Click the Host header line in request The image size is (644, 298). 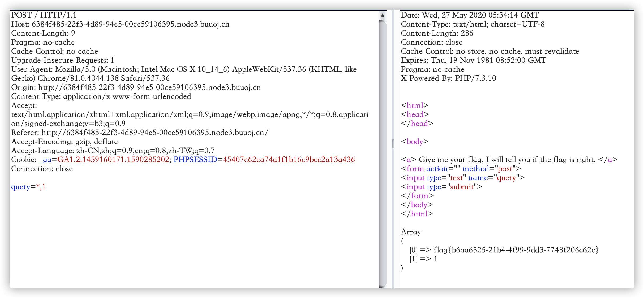[120, 24]
